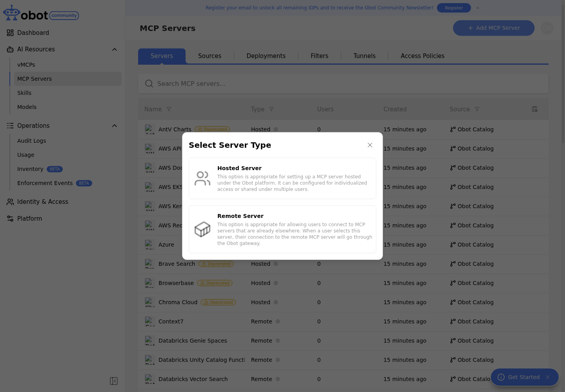Switch to the Access Policies tab
565x392 pixels.
(x=423, y=56)
